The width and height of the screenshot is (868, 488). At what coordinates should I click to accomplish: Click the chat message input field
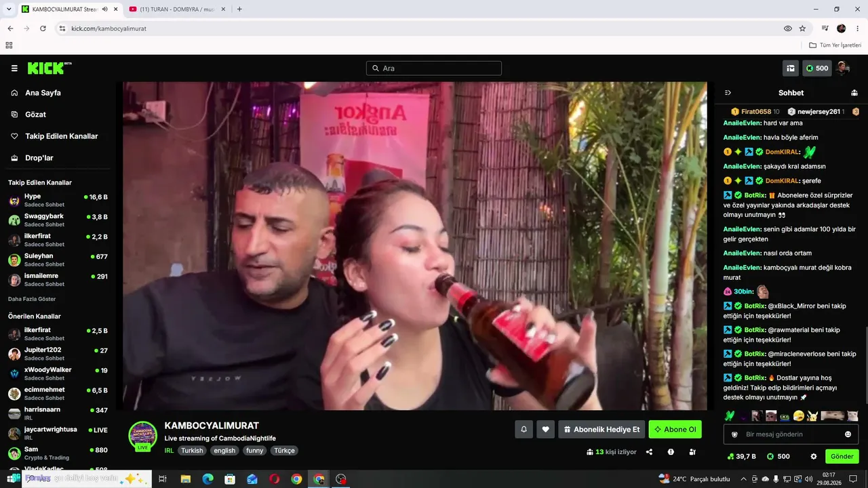pos(791,434)
